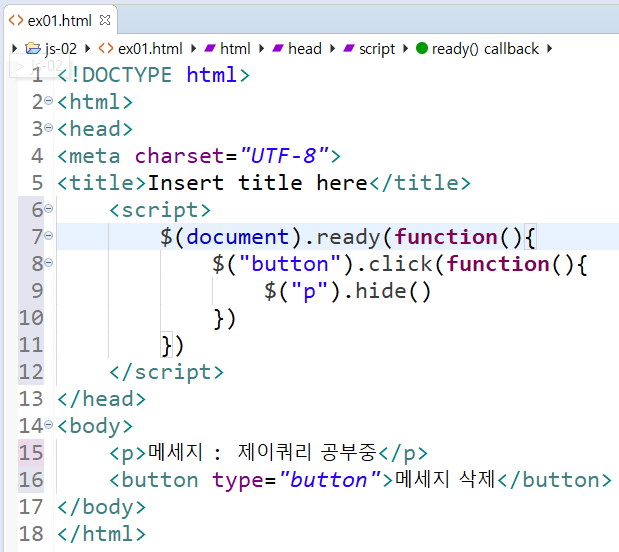This screenshot has height=552, width=619.
Task: Click the type="button" attribute on line 16
Action: click(297, 481)
